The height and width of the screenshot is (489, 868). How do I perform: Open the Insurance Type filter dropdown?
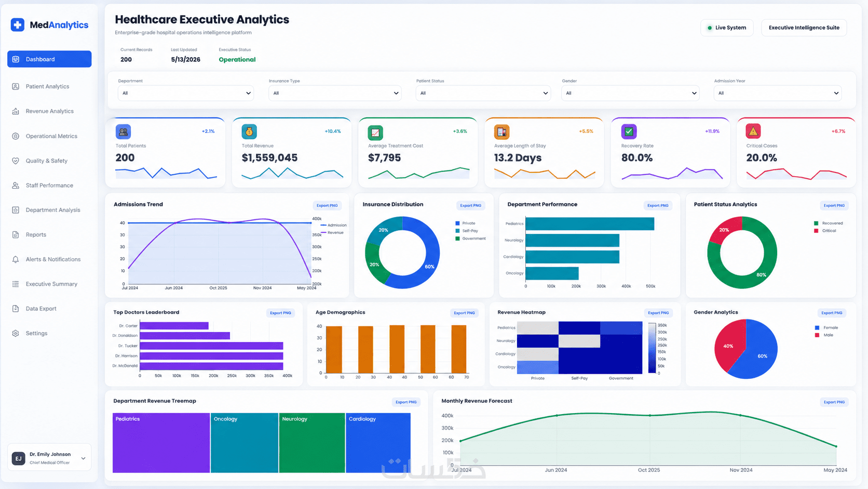[x=335, y=93]
